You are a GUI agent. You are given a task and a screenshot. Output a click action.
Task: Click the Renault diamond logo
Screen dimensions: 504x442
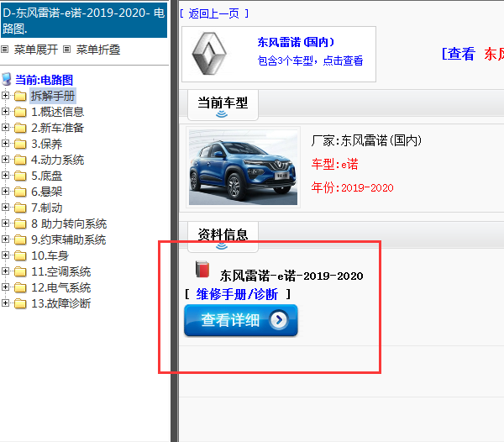click(209, 54)
